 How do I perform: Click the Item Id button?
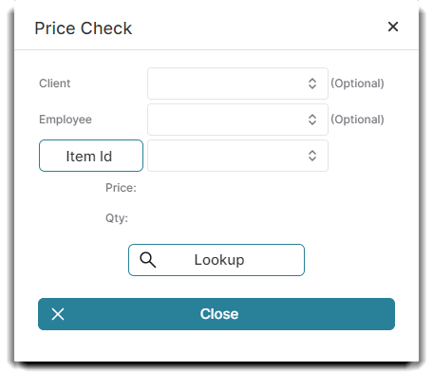tap(91, 156)
